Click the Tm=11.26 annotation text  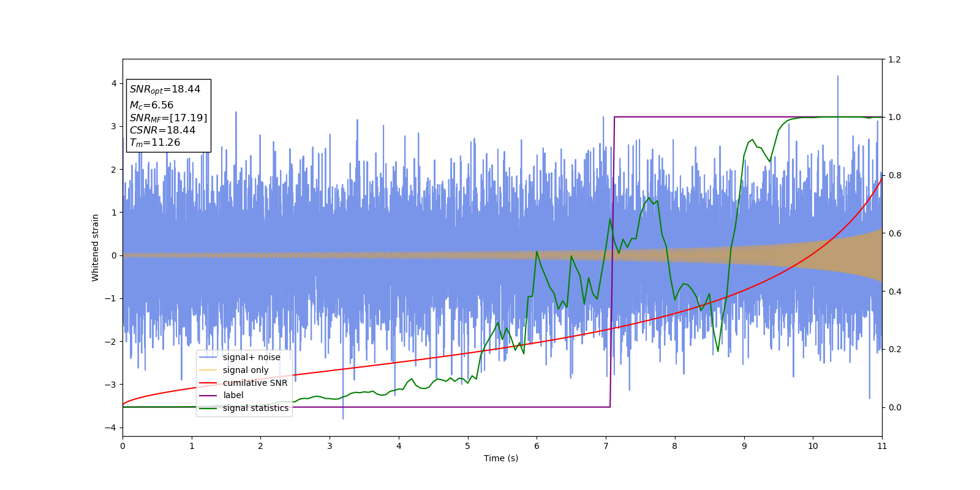click(155, 143)
